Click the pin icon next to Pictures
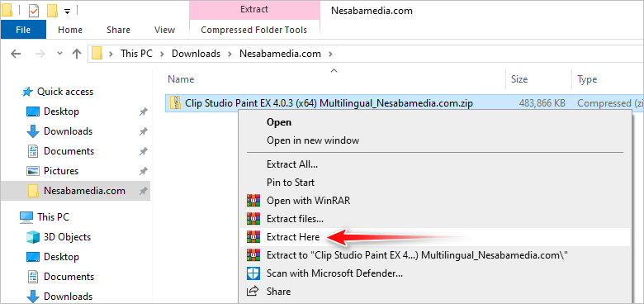 click(x=143, y=171)
